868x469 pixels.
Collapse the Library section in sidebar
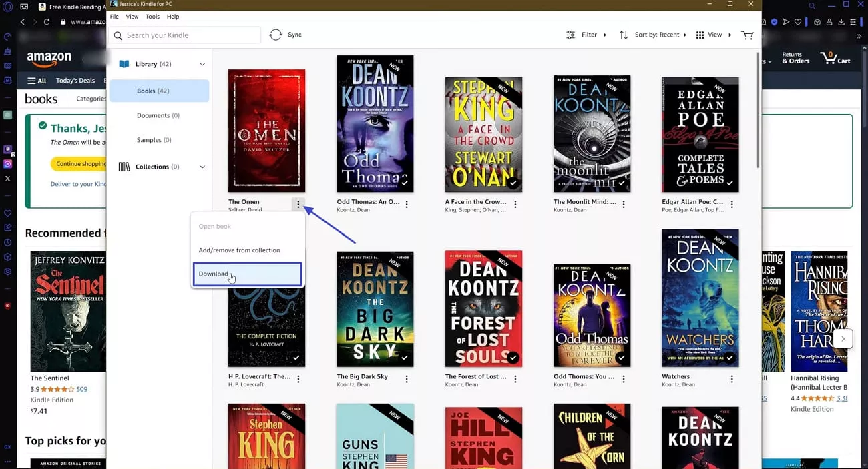pos(202,63)
